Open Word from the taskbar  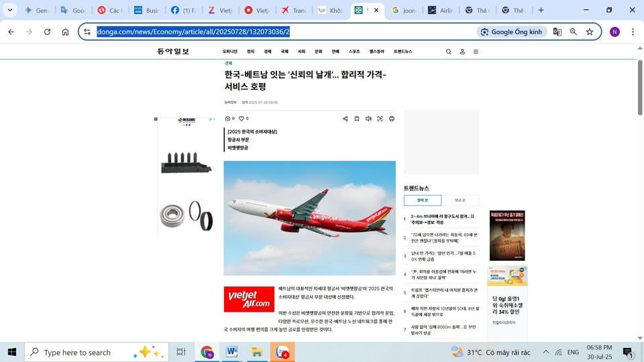click(x=231, y=352)
